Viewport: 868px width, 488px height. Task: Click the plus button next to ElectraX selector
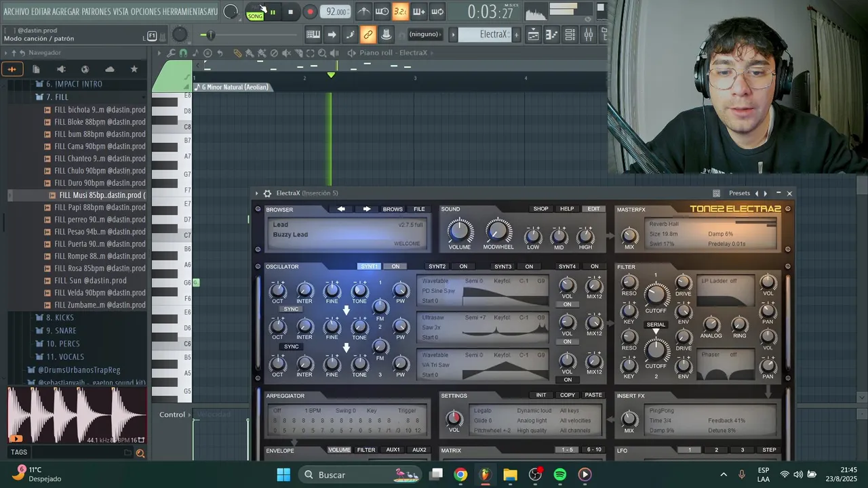(516, 35)
